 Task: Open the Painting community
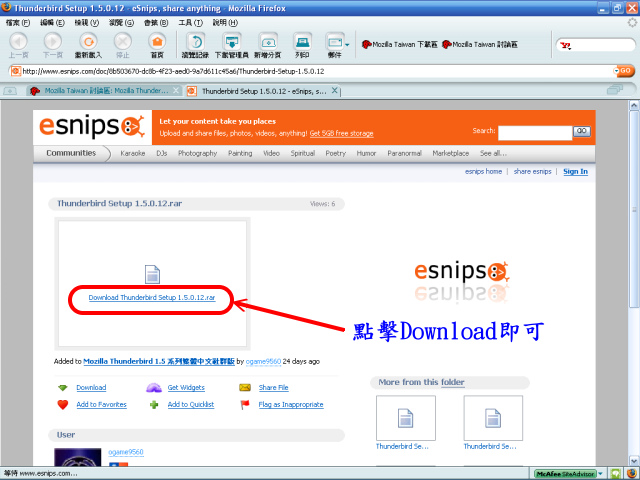click(240, 153)
